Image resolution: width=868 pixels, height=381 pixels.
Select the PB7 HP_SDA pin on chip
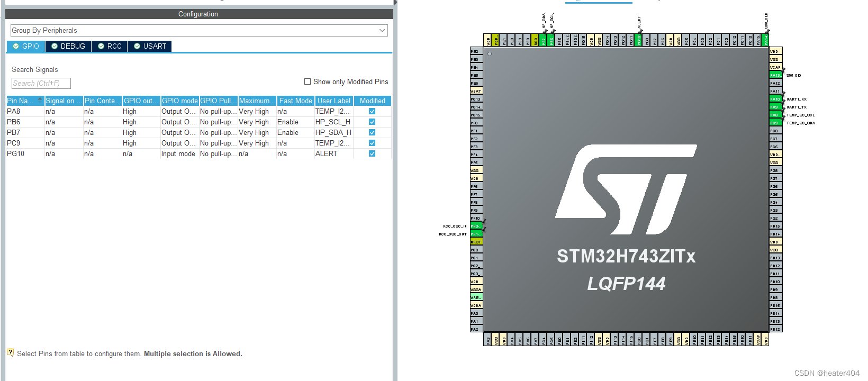543,40
